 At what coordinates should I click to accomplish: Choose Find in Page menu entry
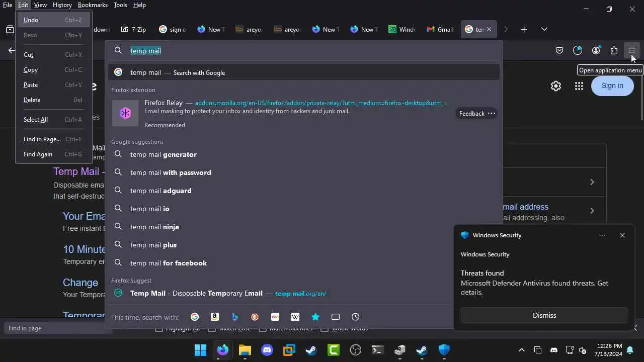click(53, 139)
